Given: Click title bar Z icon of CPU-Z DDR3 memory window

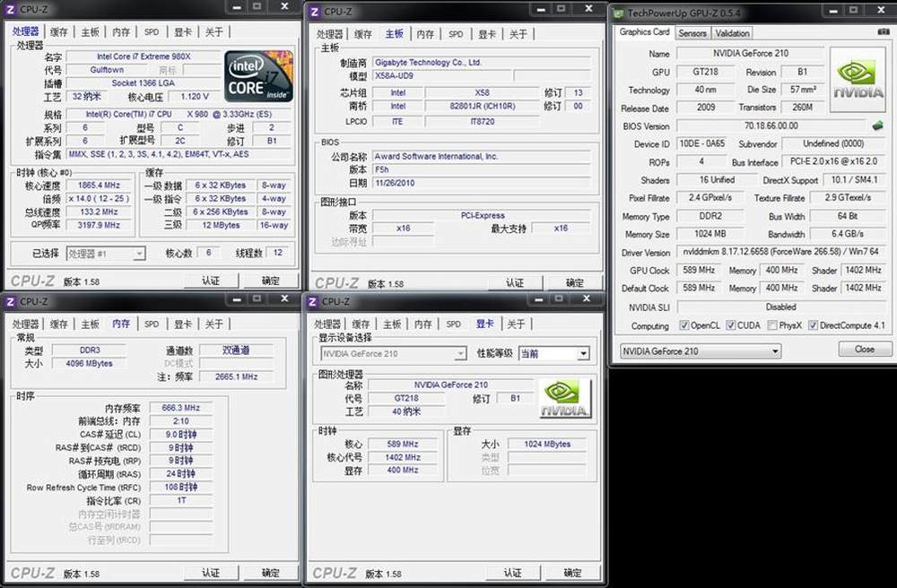Looking at the screenshot, I should [x=10, y=301].
